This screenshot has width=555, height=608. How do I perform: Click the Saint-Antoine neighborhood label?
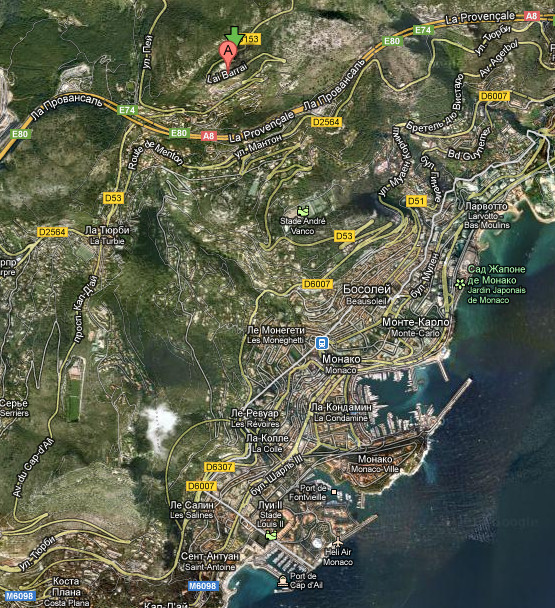(210, 561)
